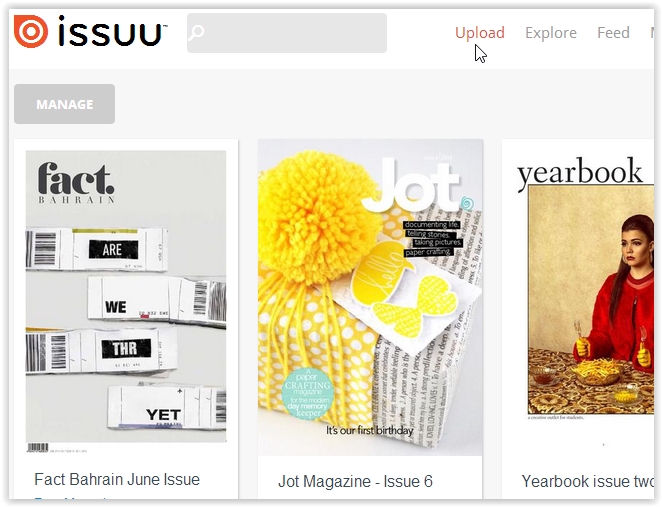
Task: Click the yellow pom-pom on Jot cover
Action: (x=319, y=217)
